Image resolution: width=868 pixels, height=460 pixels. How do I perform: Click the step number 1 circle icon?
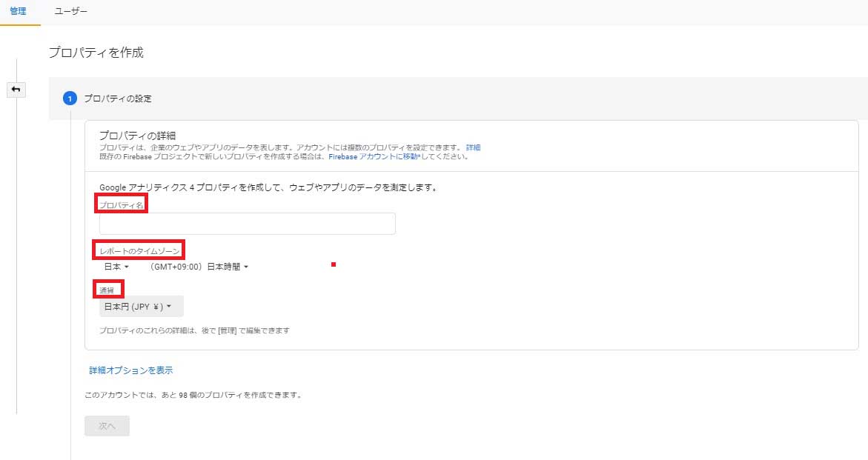(x=70, y=99)
